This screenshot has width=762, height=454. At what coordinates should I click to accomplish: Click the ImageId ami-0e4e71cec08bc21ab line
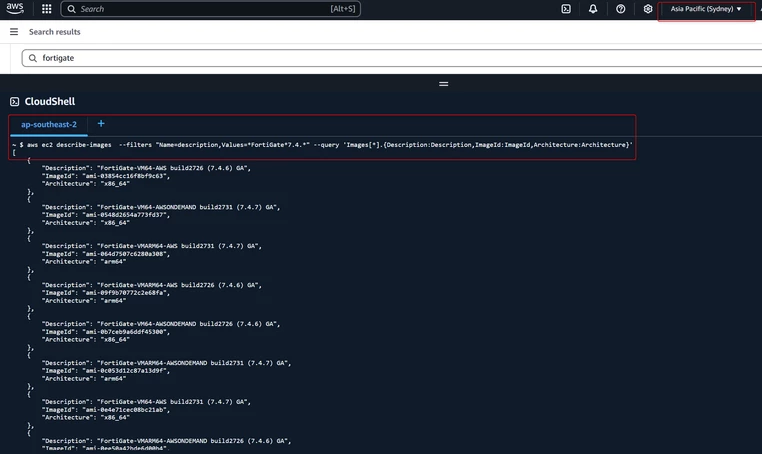click(106, 409)
